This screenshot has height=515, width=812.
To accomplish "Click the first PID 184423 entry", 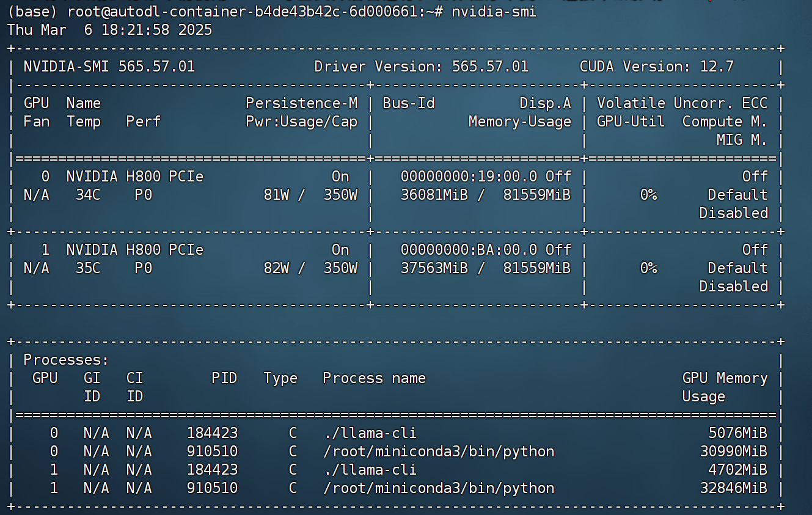I will click(x=213, y=433).
